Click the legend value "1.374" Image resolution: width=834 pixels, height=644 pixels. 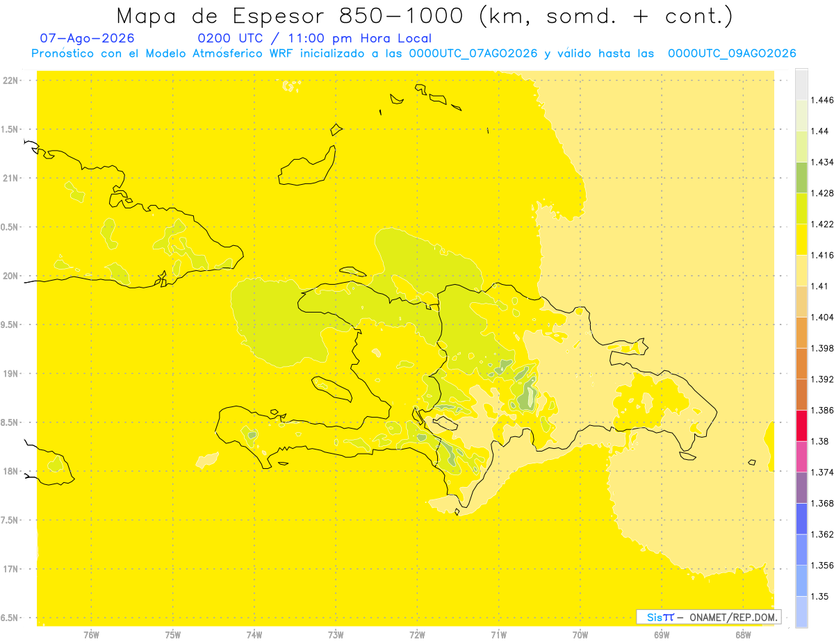(x=823, y=472)
